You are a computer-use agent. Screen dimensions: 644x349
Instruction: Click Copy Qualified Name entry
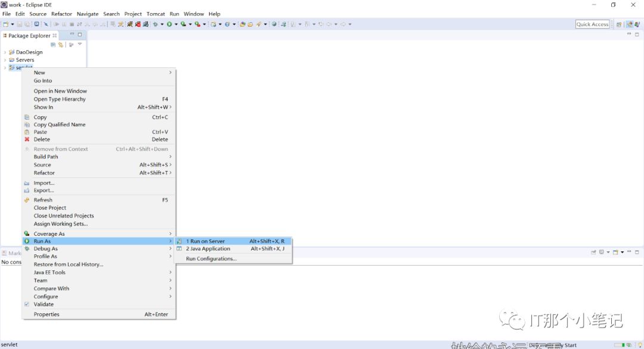pos(98,124)
